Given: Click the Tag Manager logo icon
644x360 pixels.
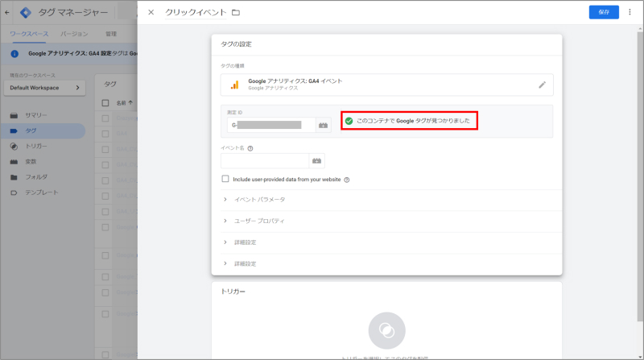Looking at the screenshot, I should coord(26,12).
